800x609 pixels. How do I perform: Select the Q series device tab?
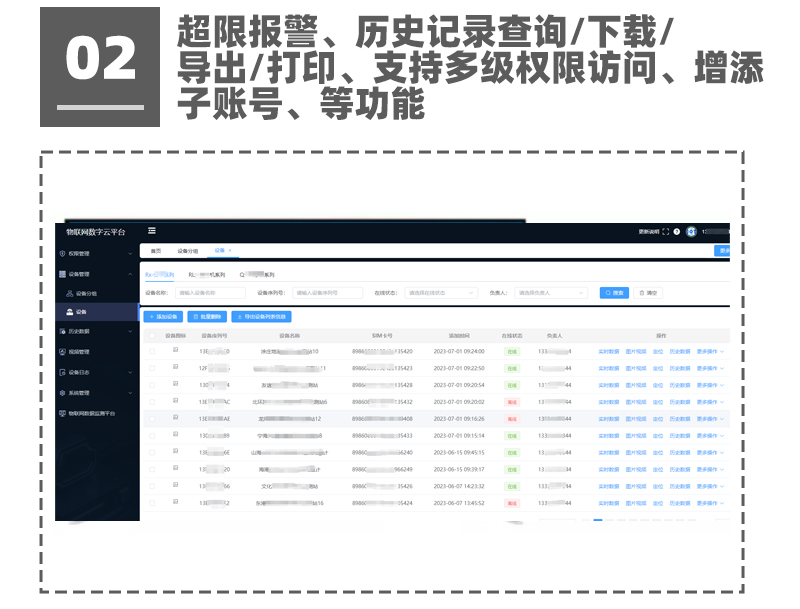pyautogui.click(x=257, y=274)
